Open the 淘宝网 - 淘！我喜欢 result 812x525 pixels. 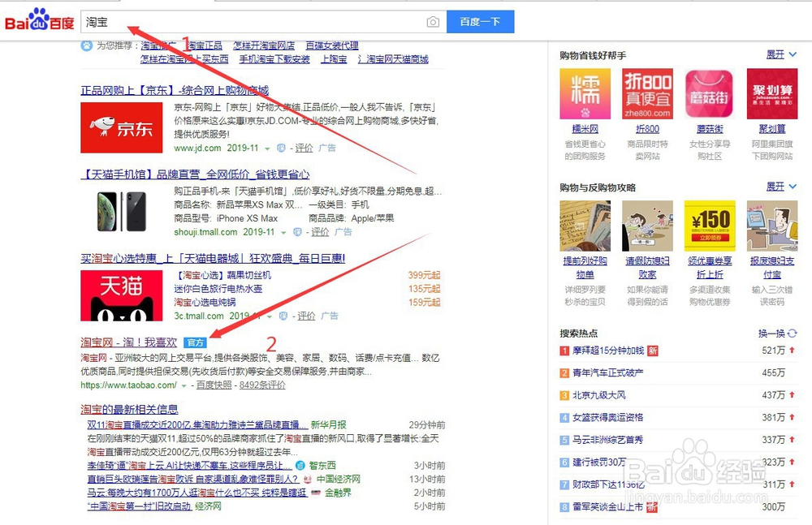pyautogui.click(x=129, y=342)
